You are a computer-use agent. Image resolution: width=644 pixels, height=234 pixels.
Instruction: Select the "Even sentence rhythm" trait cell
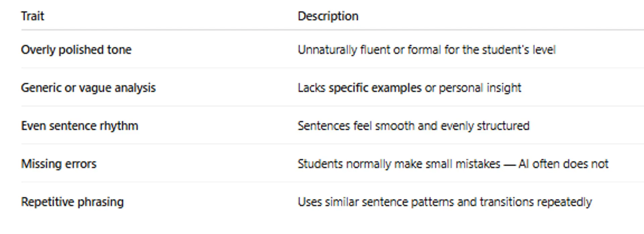(79, 126)
